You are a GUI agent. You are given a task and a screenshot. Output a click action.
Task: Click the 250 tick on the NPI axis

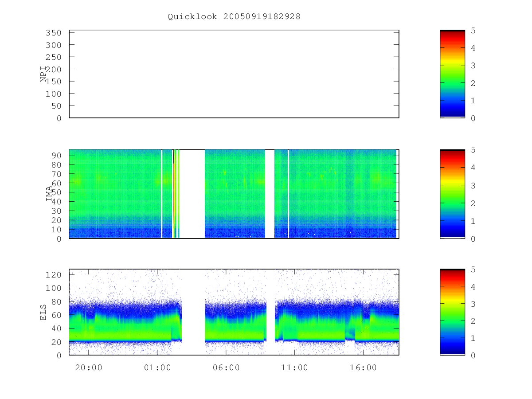[54, 57]
